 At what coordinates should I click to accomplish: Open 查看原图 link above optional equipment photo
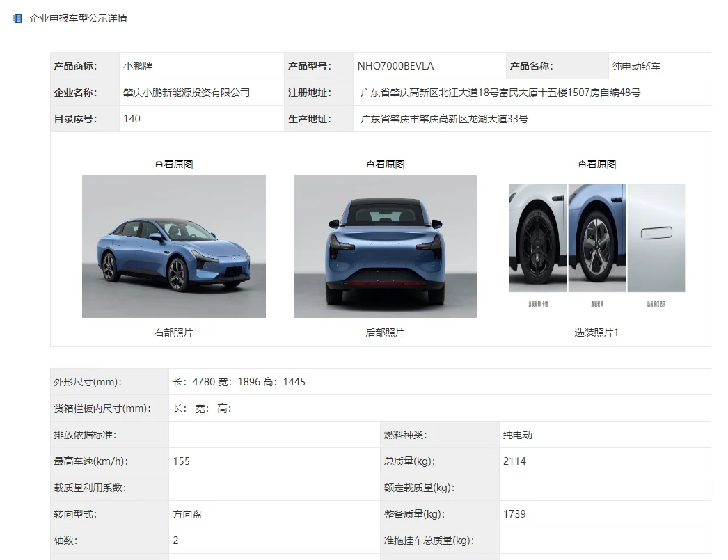click(596, 164)
